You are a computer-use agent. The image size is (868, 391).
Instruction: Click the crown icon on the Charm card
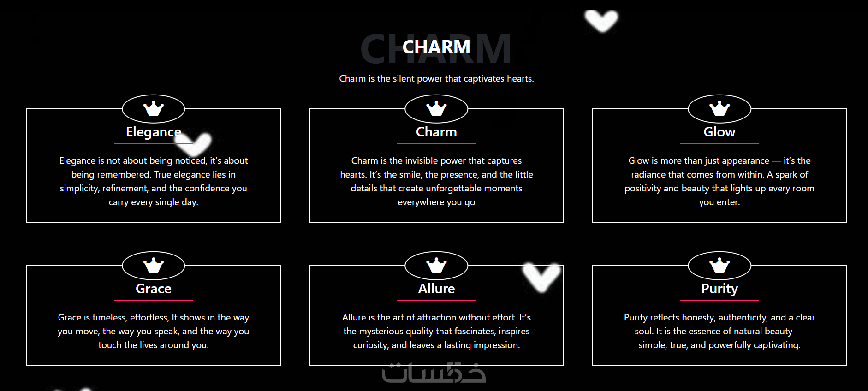pos(436,109)
